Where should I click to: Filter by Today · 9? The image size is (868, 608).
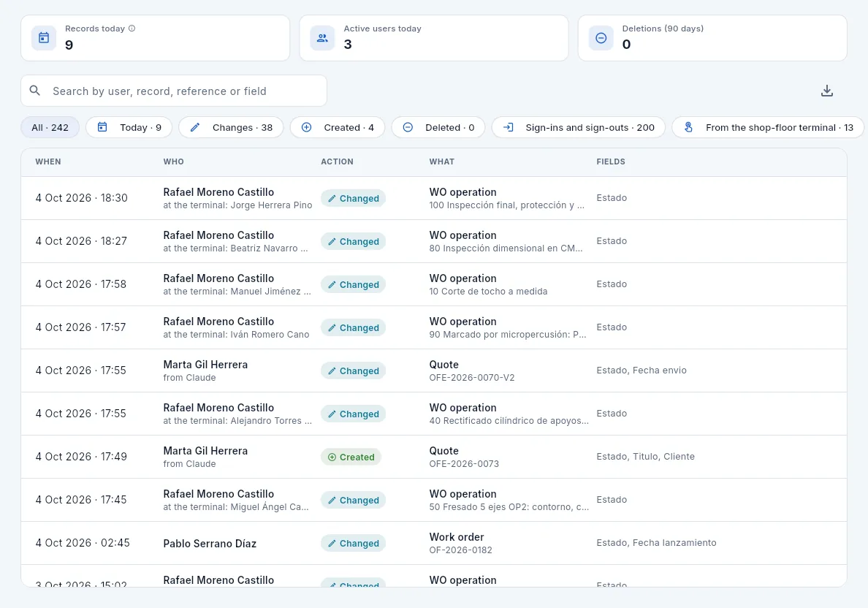129,127
